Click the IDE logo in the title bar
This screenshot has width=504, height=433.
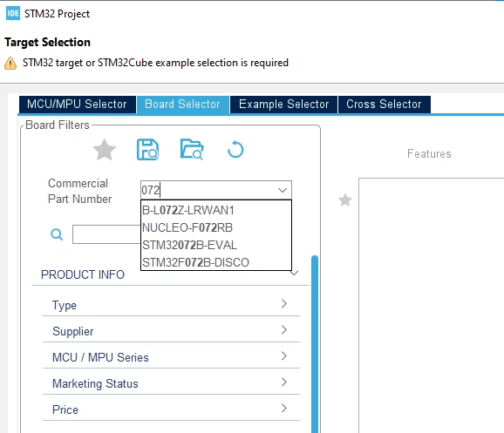(13, 13)
